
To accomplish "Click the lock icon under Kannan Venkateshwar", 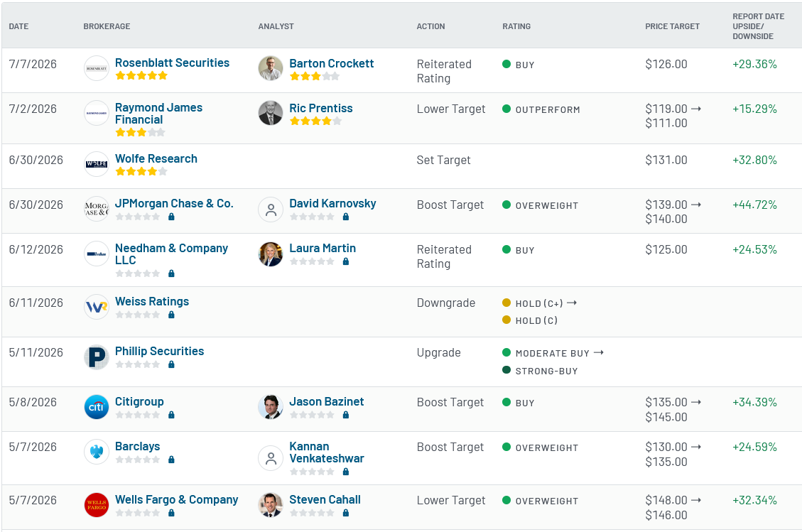I will pyautogui.click(x=346, y=472).
